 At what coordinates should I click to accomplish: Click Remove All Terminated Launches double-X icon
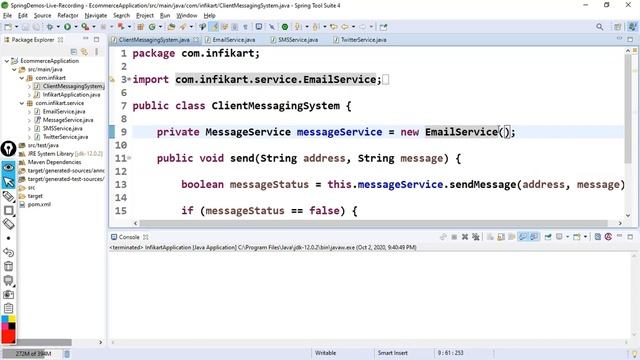pyautogui.click(x=476, y=237)
